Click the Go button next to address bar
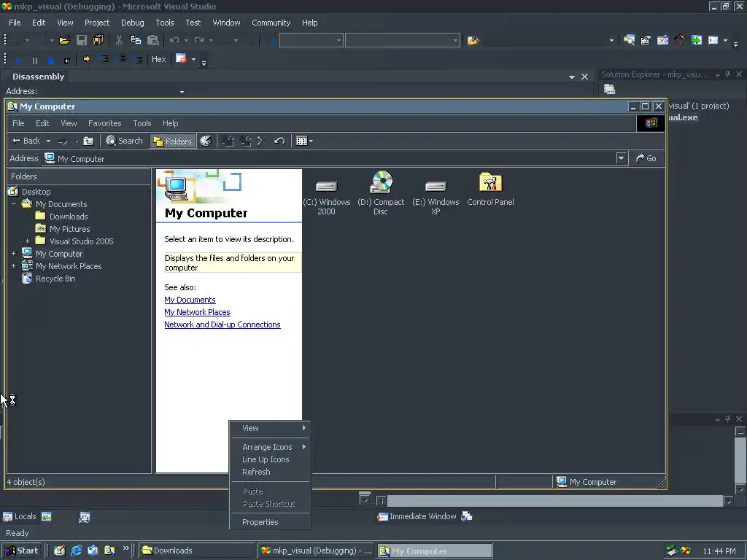The image size is (747, 560). click(646, 158)
